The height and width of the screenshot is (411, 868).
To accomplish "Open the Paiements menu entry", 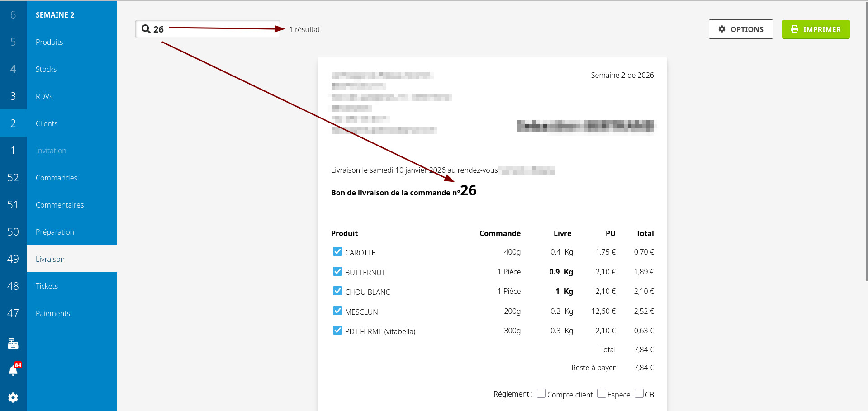I will 53,313.
